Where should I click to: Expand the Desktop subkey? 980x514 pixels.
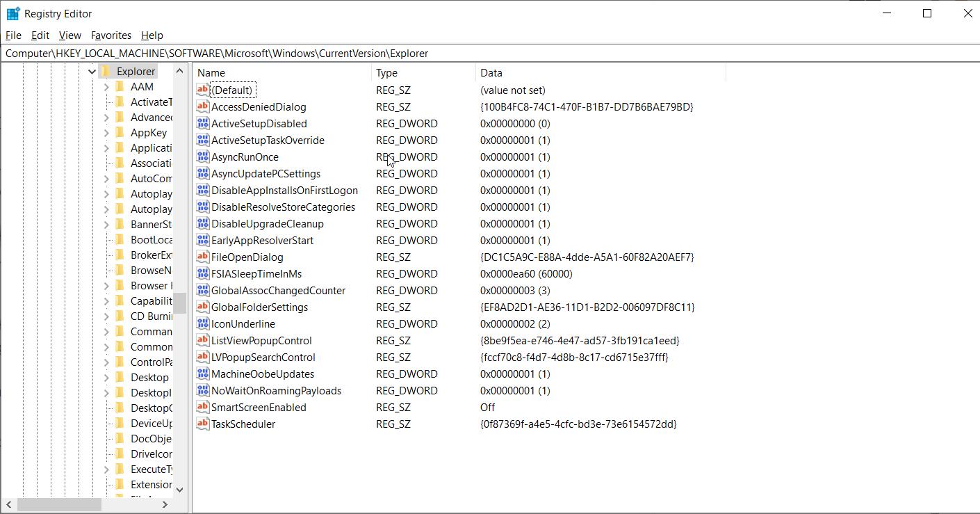[x=106, y=378]
